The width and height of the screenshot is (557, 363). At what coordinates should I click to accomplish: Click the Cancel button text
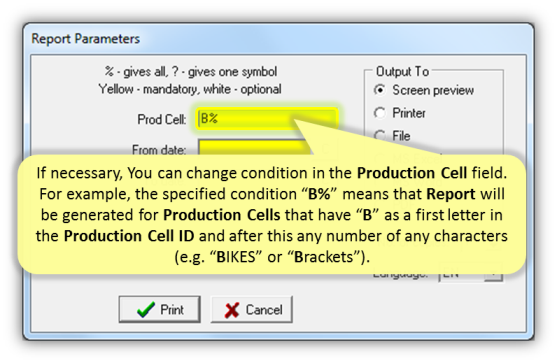264,310
